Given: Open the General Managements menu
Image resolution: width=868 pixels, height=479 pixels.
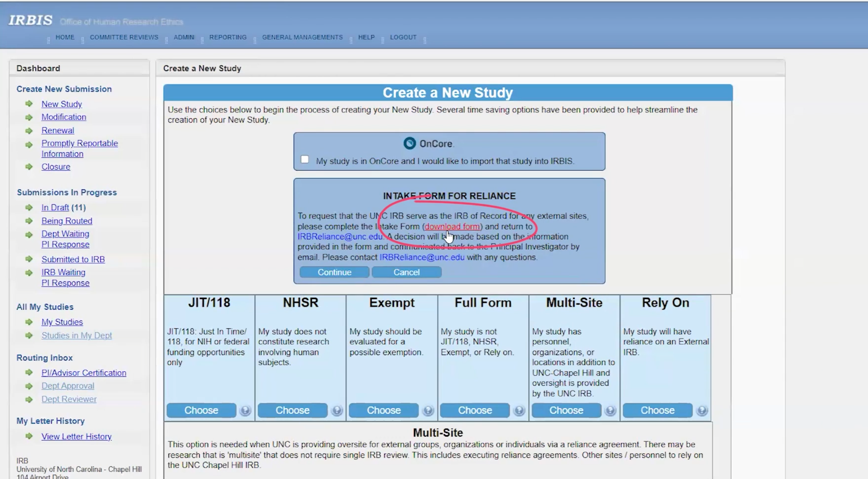Looking at the screenshot, I should tap(302, 37).
